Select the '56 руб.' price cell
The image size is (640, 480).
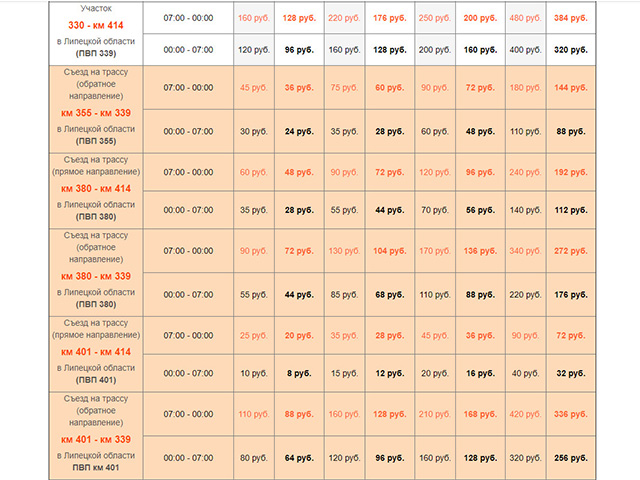point(480,210)
